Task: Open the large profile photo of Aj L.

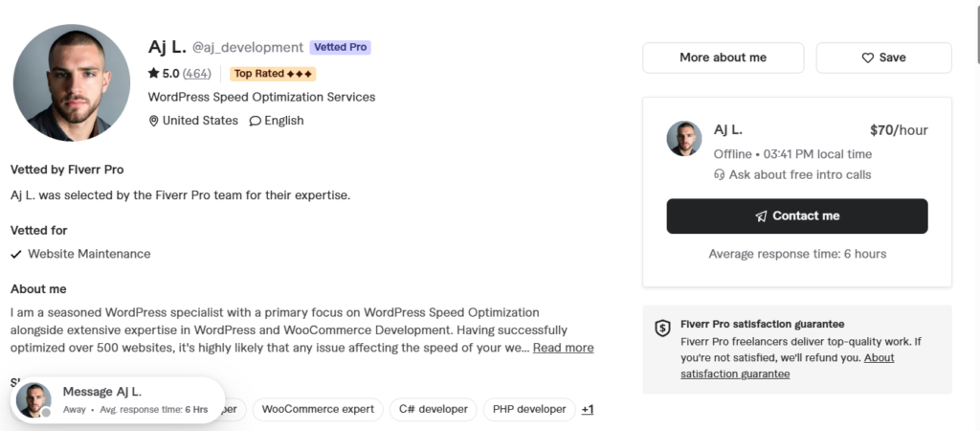Action: coord(72,82)
